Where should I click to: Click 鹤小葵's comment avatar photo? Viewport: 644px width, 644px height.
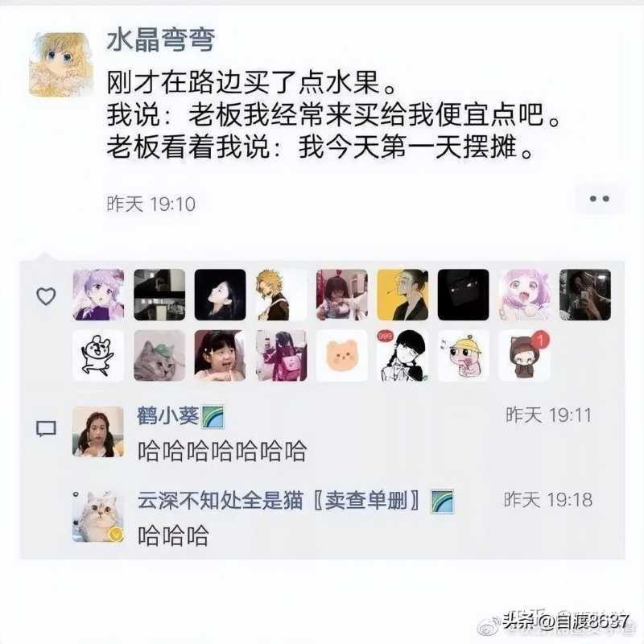[x=97, y=431]
